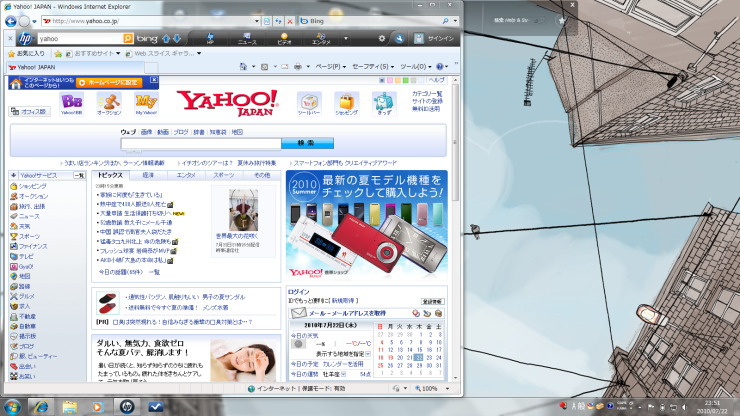Open ツールバー icon on Yahoo header

coord(309,104)
